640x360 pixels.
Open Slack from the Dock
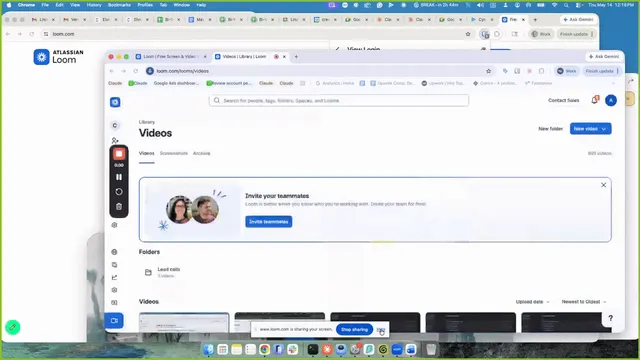click(x=292, y=349)
